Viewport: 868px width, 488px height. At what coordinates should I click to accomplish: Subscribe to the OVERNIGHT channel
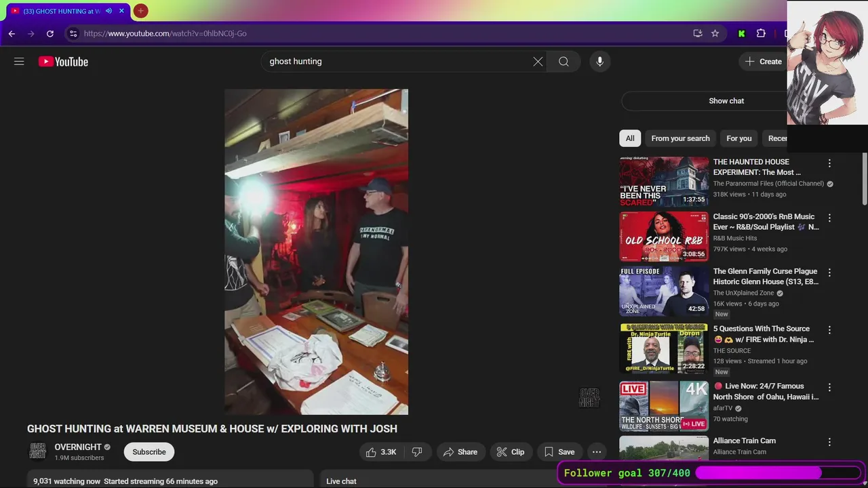tap(149, 452)
